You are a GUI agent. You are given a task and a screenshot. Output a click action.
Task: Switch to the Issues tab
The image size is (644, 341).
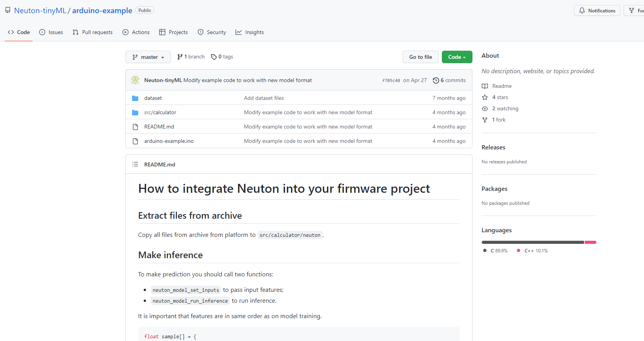pyautogui.click(x=51, y=32)
